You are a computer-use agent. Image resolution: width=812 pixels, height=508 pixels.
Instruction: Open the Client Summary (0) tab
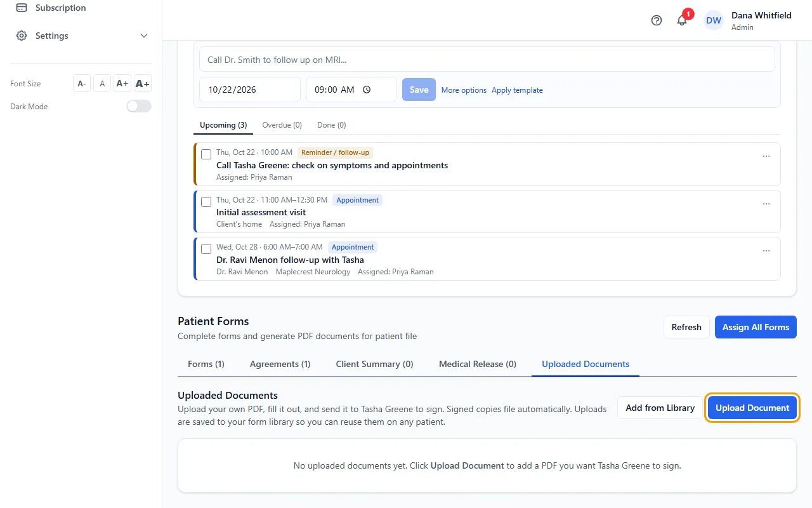[374, 364]
